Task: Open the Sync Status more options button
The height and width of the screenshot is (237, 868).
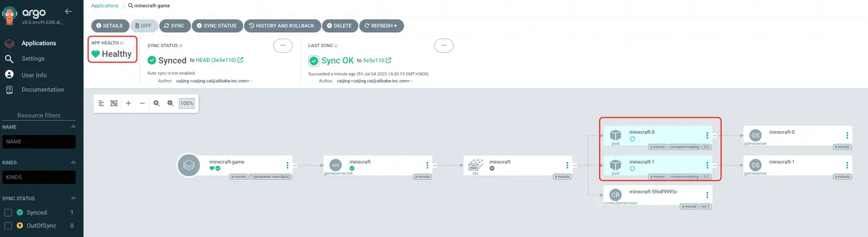Action: (283, 45)
